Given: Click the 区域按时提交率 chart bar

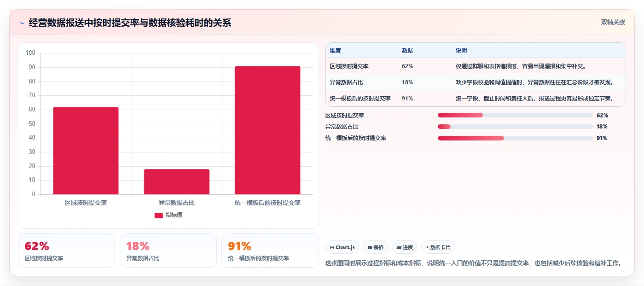Looking at the screenshot, I should click(86, 151).
